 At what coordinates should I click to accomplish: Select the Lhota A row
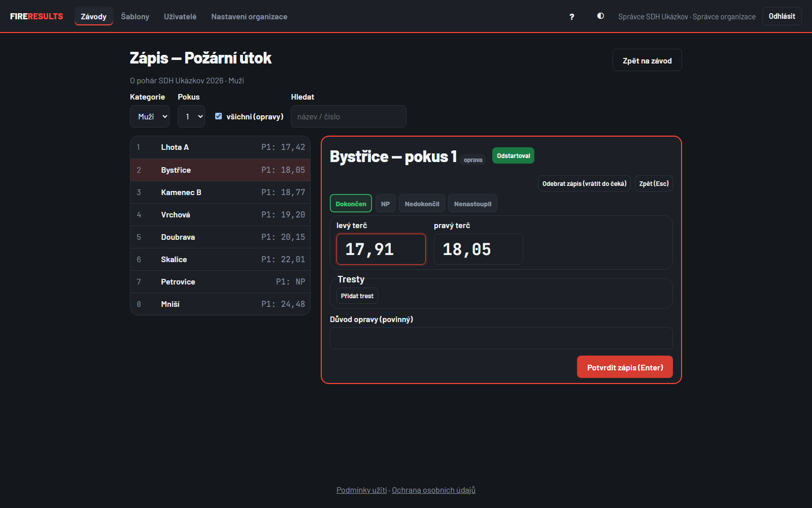pyautogui.click(x=220, y=147)
